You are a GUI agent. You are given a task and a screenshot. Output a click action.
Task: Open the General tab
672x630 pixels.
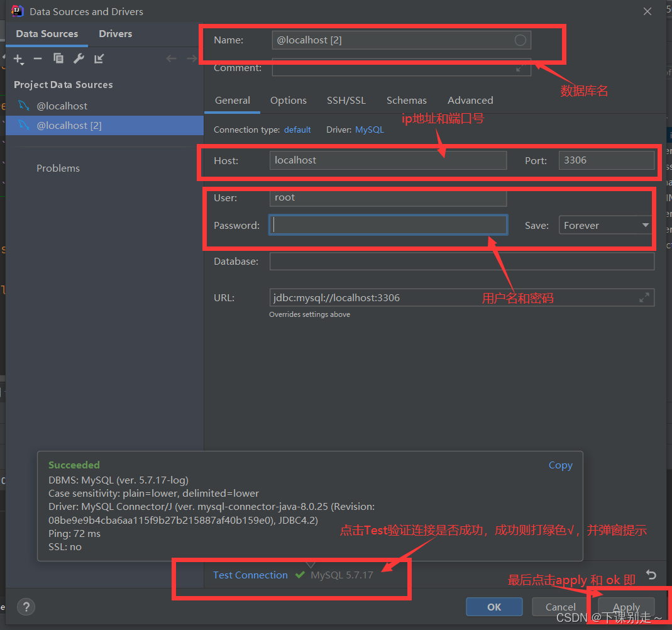click(233, 101)
